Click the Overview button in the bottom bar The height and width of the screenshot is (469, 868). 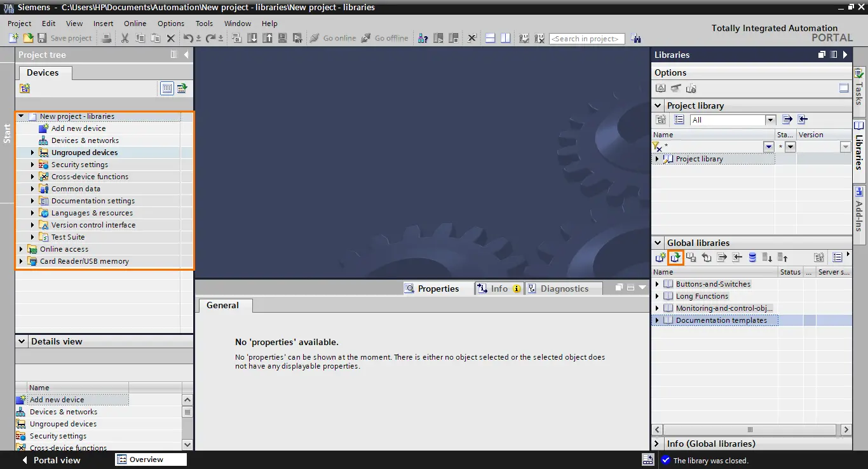[151, 459]
